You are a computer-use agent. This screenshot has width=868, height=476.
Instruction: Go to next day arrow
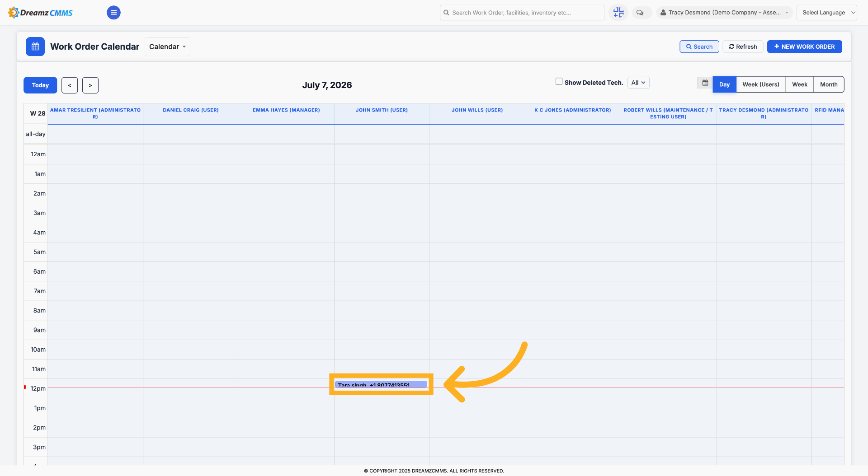point(90,85)
